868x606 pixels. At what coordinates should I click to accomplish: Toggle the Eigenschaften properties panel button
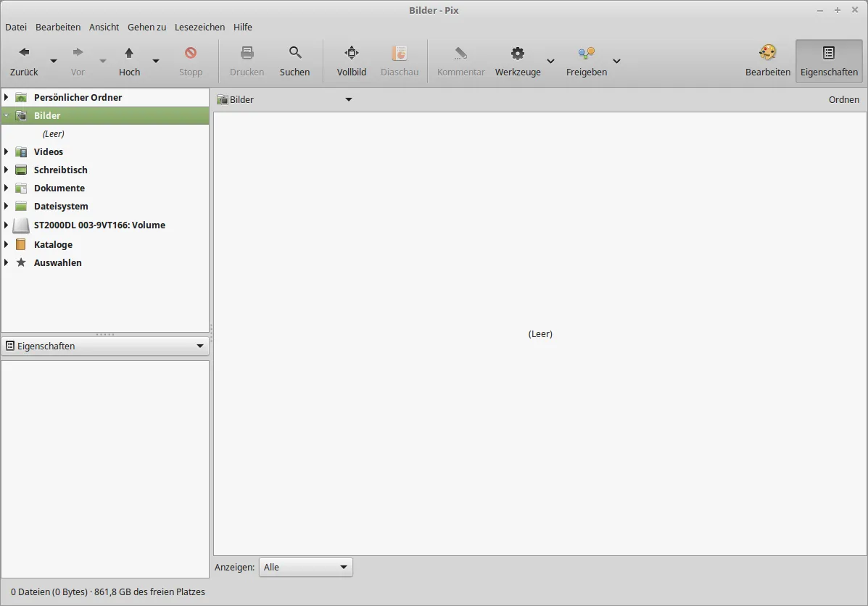[x=829, y=61]
